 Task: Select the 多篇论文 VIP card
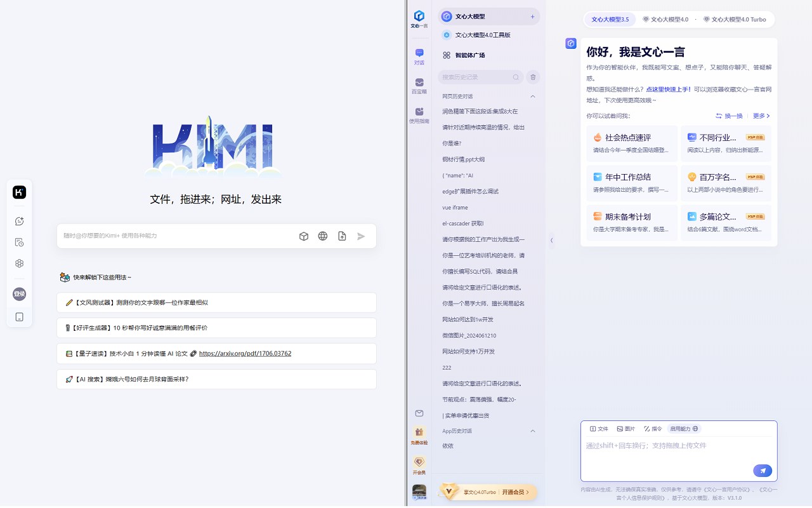726,222
